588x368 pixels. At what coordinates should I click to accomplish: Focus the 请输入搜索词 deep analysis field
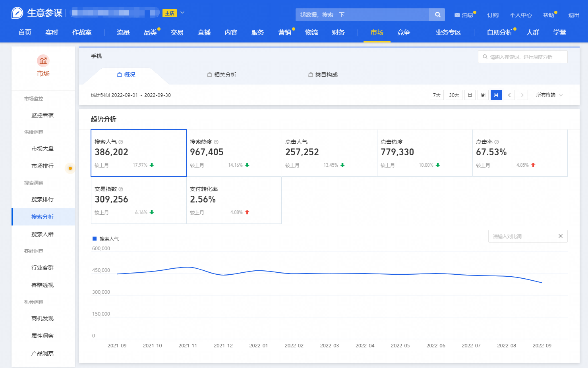tap(523, 57)
